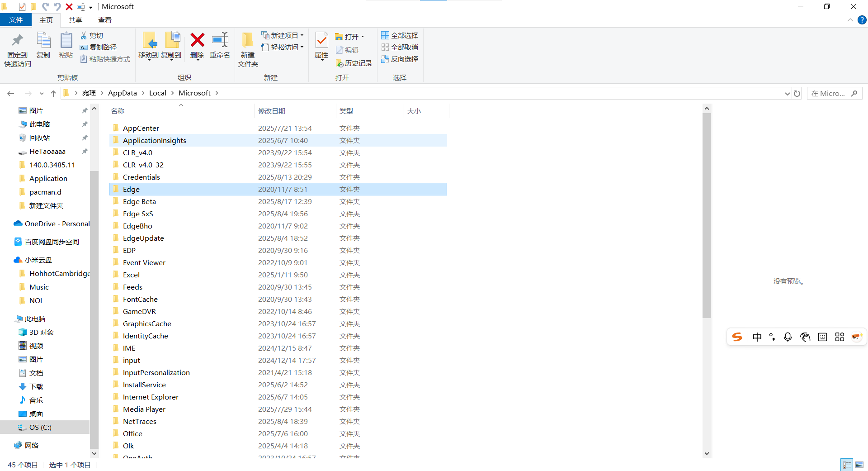
Task: Invert the current selection
Action: (400, 59)
